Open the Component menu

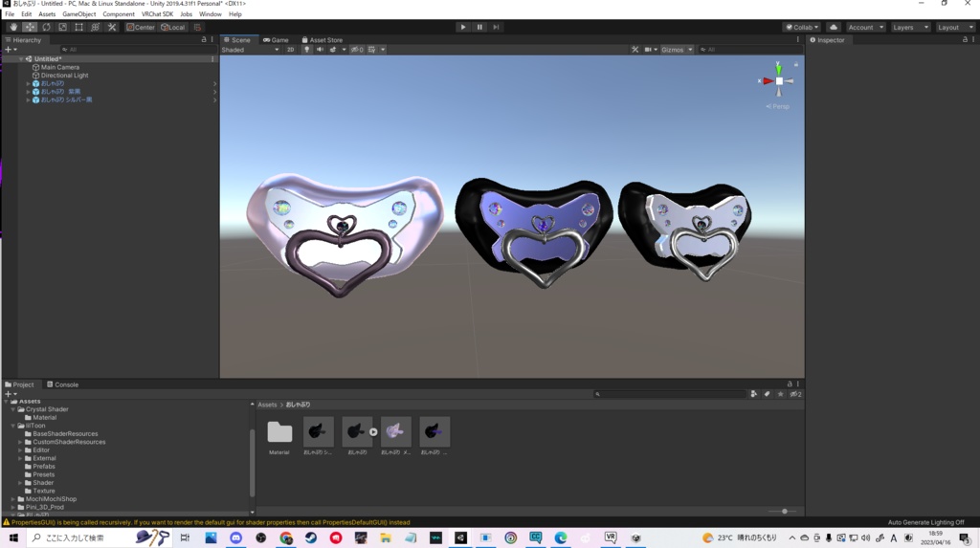(118, 13)
